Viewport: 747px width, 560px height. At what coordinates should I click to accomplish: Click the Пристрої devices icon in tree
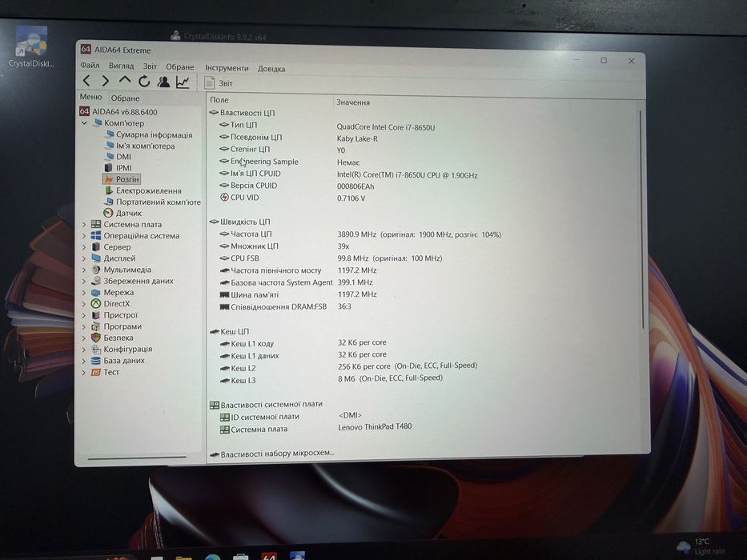pyautogui.click(x=96, y=315)
